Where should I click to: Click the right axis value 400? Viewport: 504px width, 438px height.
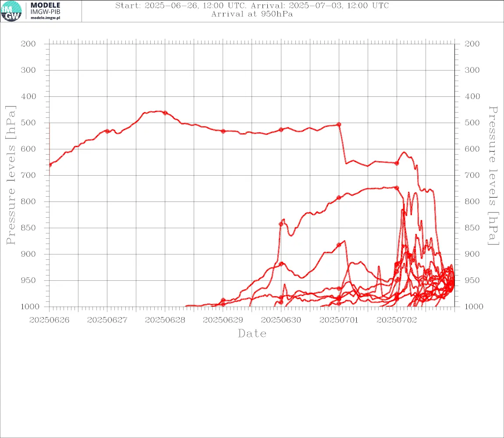coord(472,96)
